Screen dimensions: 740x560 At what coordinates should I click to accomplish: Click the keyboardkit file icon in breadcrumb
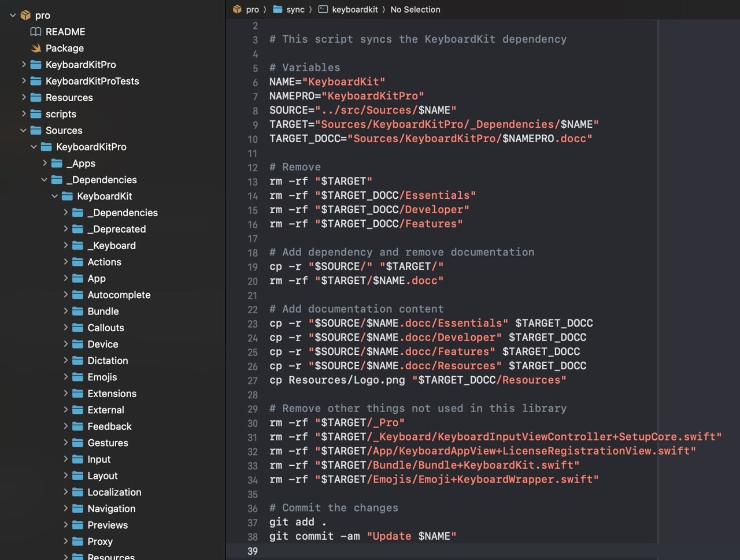click(x=323, y=9)
